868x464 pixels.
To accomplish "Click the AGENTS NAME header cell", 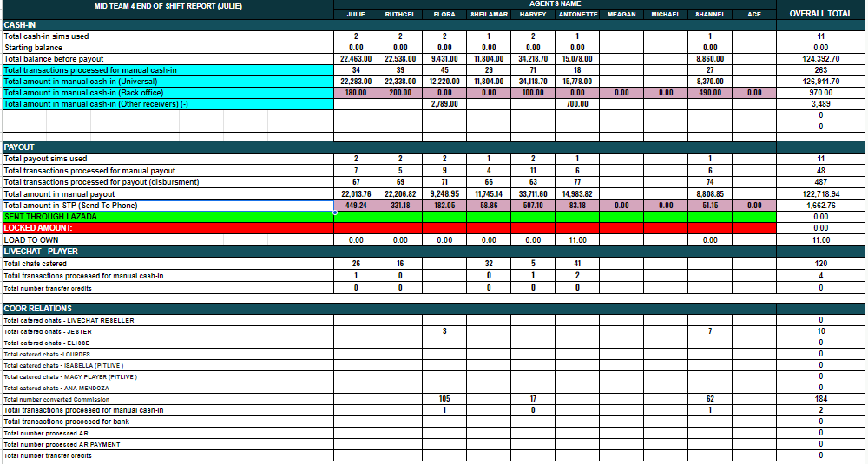I will (x=556, y=3).
